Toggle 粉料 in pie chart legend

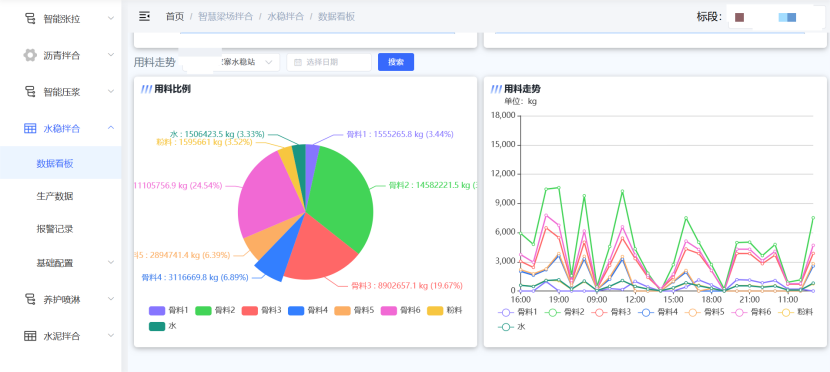point(445,311)
